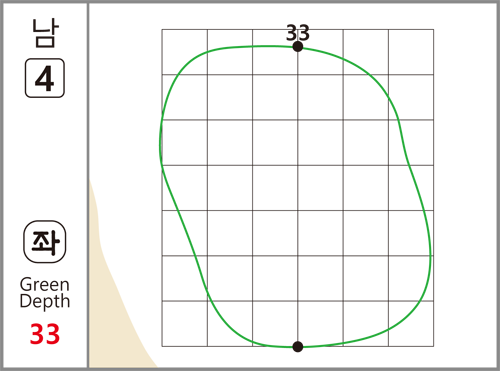This screenshot has height=371, width=500.
Task: Click the vertical divider beside side panel
Action: click(x=88, y=185)
